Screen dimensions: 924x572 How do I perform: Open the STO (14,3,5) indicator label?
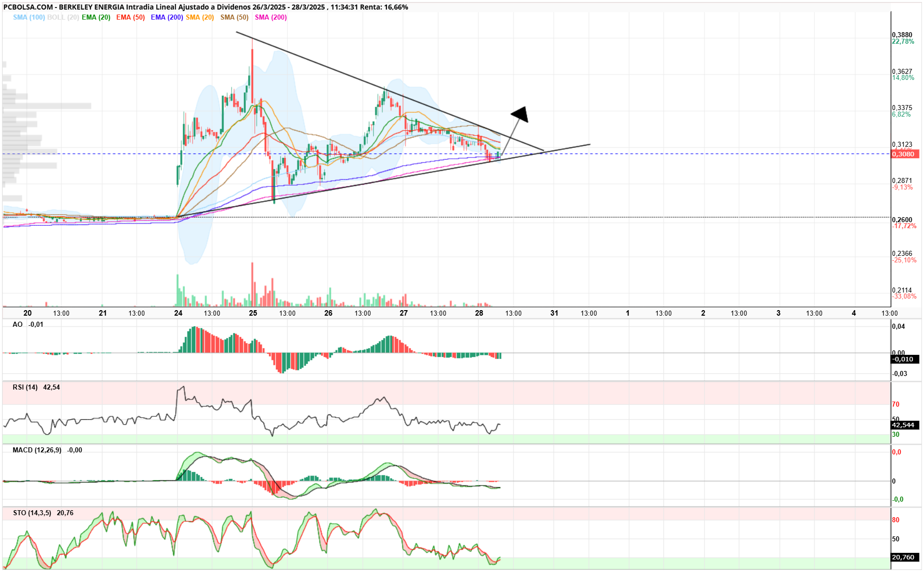32,513
